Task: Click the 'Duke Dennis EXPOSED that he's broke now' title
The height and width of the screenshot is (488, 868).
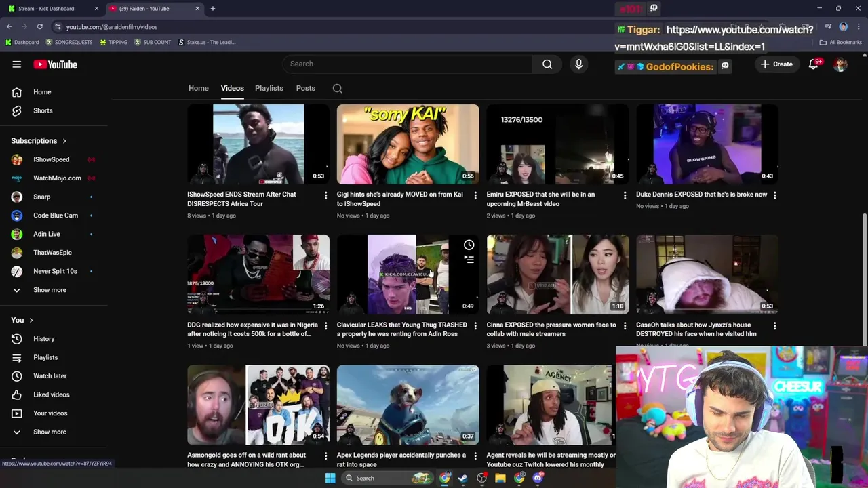Action: pos(702,195)
